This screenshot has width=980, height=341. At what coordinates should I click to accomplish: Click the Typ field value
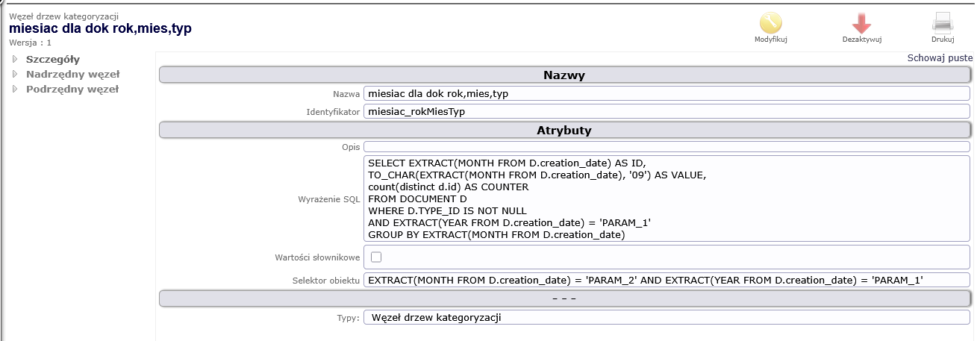666,318
